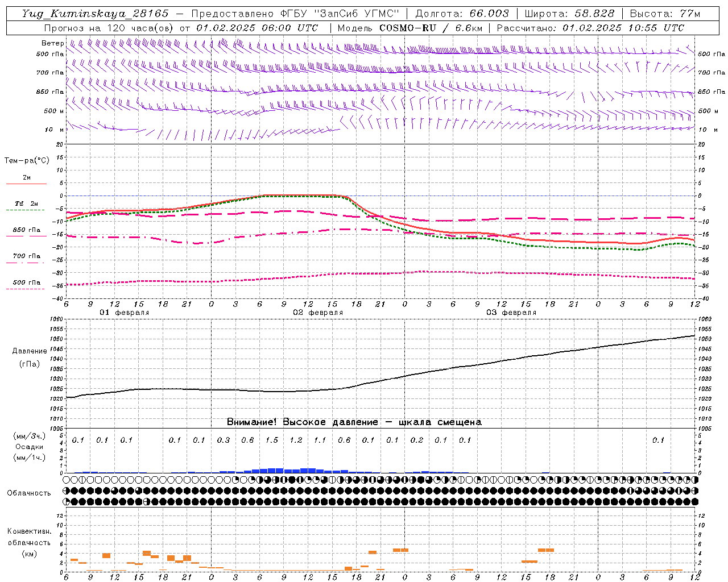Click the (гПа) unit under Давление
728x582 pixels.
tap(30, 364)
